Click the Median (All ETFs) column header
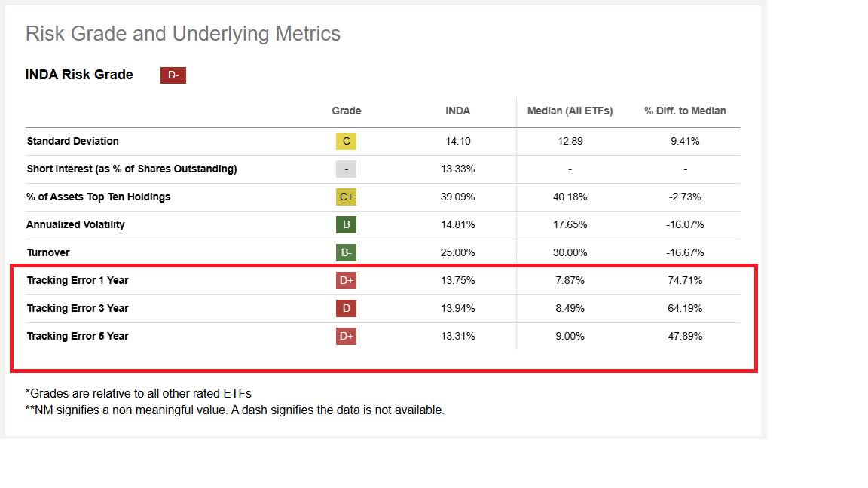This screenshot has width=868, height=488. [570, 111]
